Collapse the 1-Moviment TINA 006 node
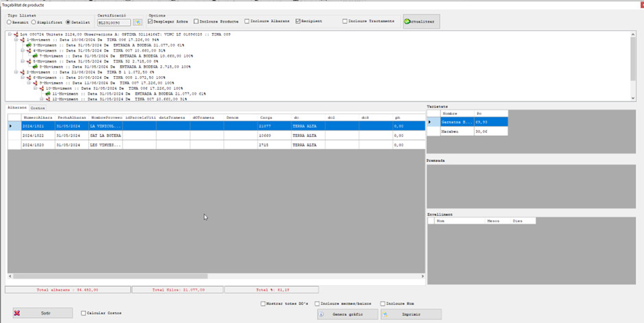The image size is (644, 323). tap(16, 40)
